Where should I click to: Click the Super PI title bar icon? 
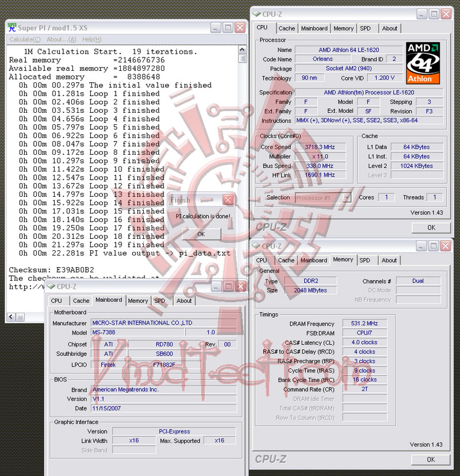tap(11, 28)
